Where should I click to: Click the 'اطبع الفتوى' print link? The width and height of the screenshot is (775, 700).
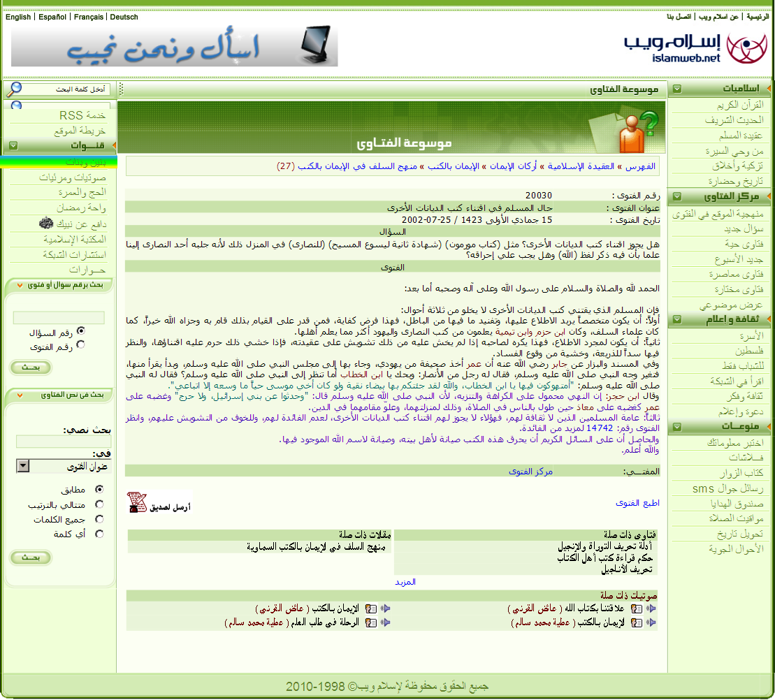(637, 503)
